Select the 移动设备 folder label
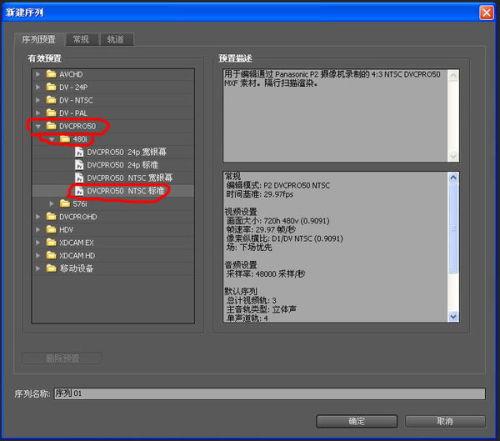 pyautogui.click(x=76, y=268)
